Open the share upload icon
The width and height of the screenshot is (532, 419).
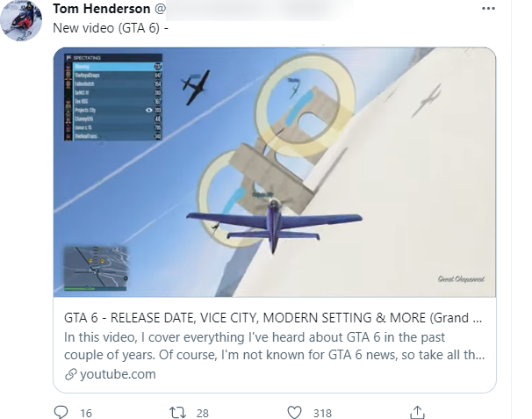tap(417, 412)
